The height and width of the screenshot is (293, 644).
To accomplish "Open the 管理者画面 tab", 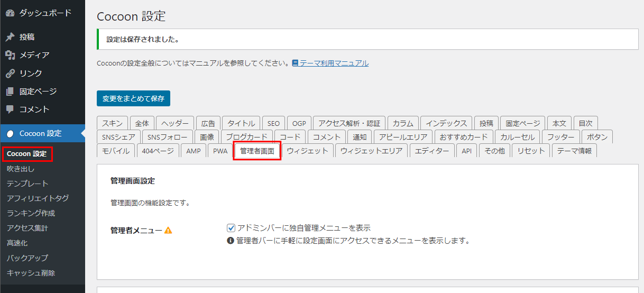I will pyautogui.click(x=257, y=151).
